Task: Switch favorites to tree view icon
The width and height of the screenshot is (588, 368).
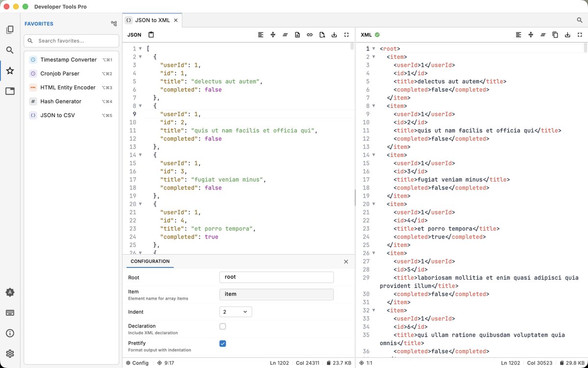Action: [x=114, y=24]
